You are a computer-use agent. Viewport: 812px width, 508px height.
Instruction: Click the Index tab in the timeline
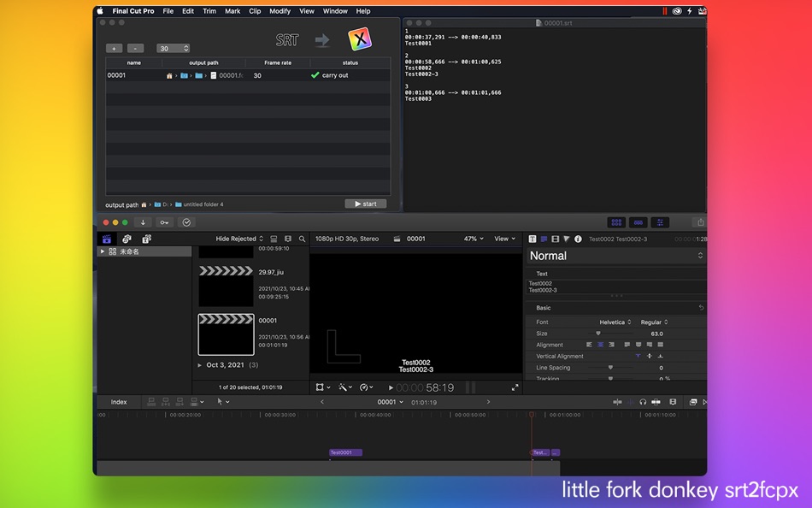[x=118, y=402]
